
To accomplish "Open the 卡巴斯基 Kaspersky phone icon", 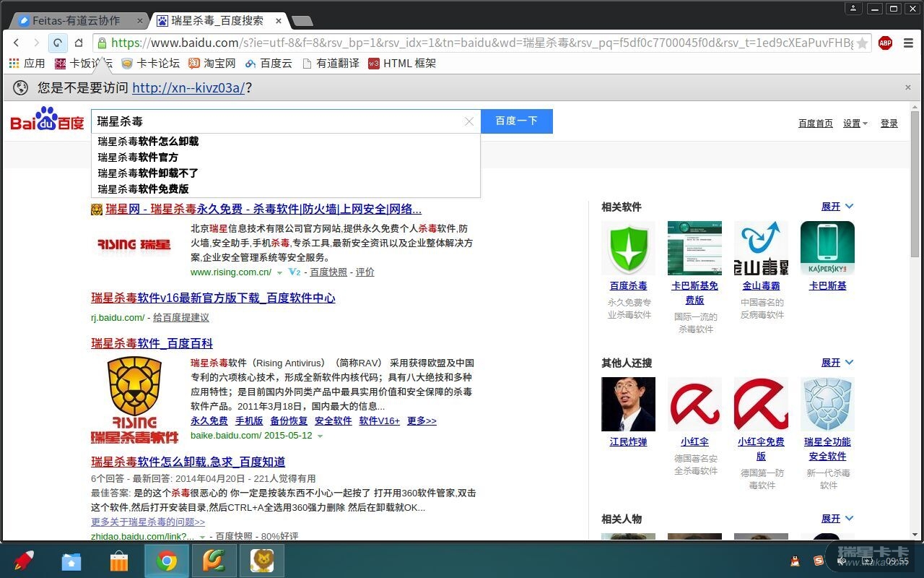I will point(827,248).
